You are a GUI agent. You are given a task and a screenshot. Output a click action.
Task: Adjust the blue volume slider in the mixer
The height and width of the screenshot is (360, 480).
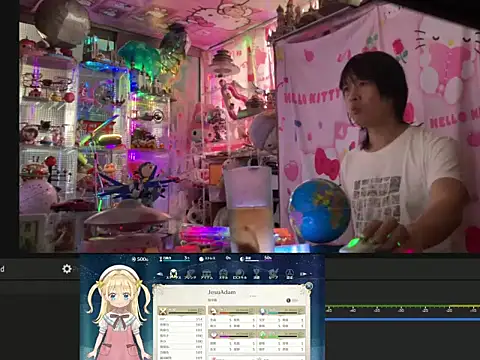[402, 319]
